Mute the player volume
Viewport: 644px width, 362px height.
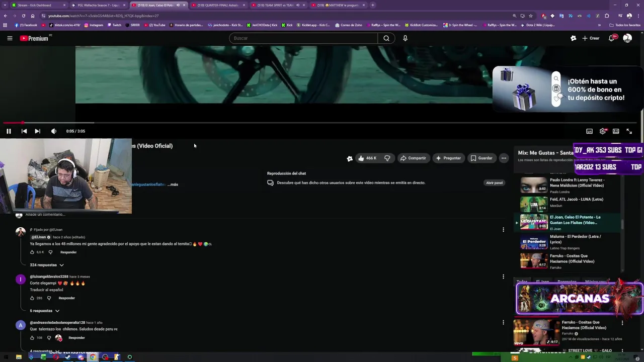click(x=54, y=131)
